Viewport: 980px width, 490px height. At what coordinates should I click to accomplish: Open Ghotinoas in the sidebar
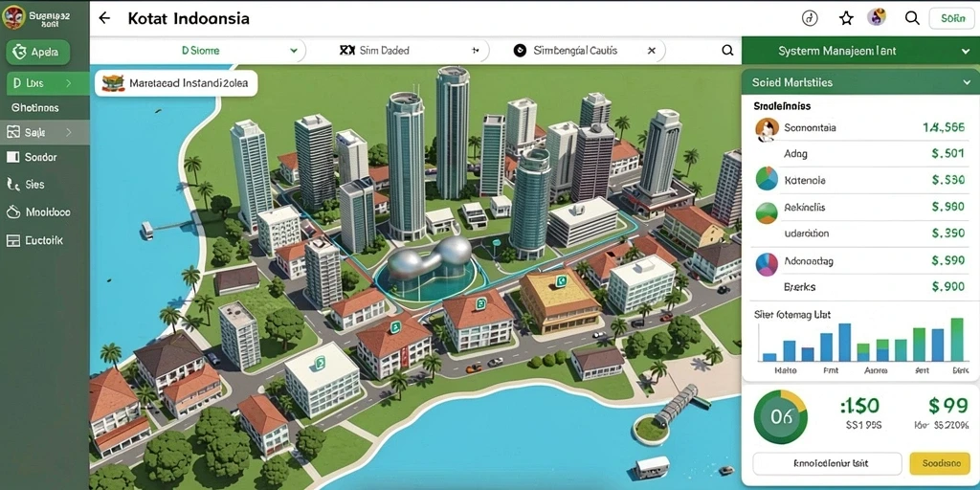tap(35, 107)
